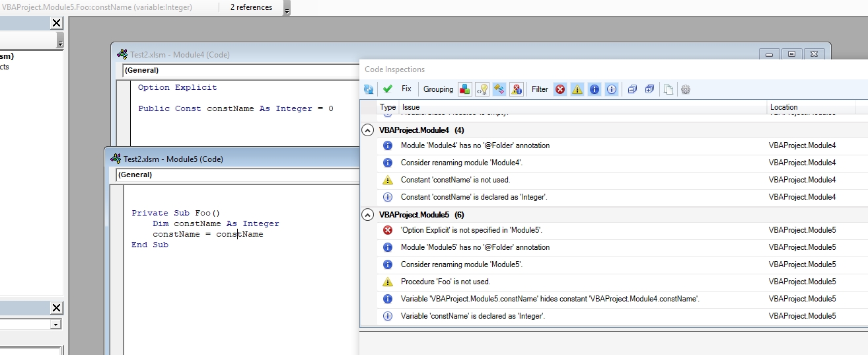Toggle the yellow warning filter
868x355 pixels.
click(577, 89)
